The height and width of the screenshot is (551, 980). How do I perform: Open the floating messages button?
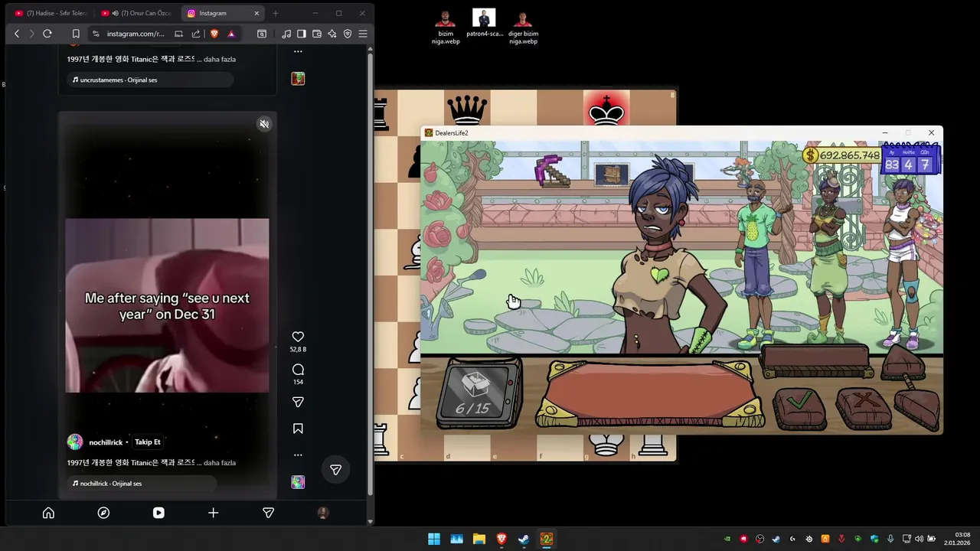(335, 470)
